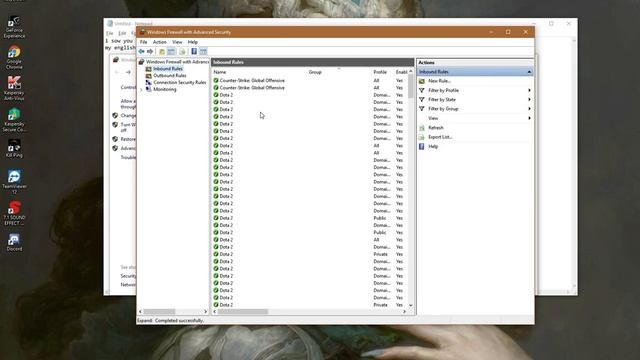This screenshot has width=640, height=360.
Task: Open Google Chrome desktop shortcut
Action: click(x=14, y=58)
